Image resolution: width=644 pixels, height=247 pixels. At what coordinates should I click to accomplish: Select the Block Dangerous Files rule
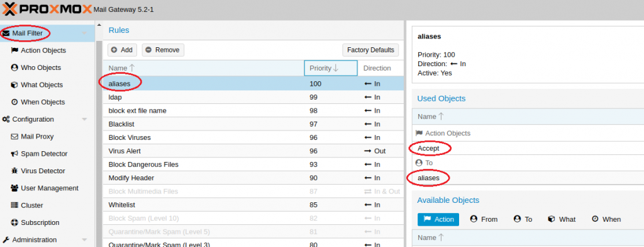pos(253,164)
